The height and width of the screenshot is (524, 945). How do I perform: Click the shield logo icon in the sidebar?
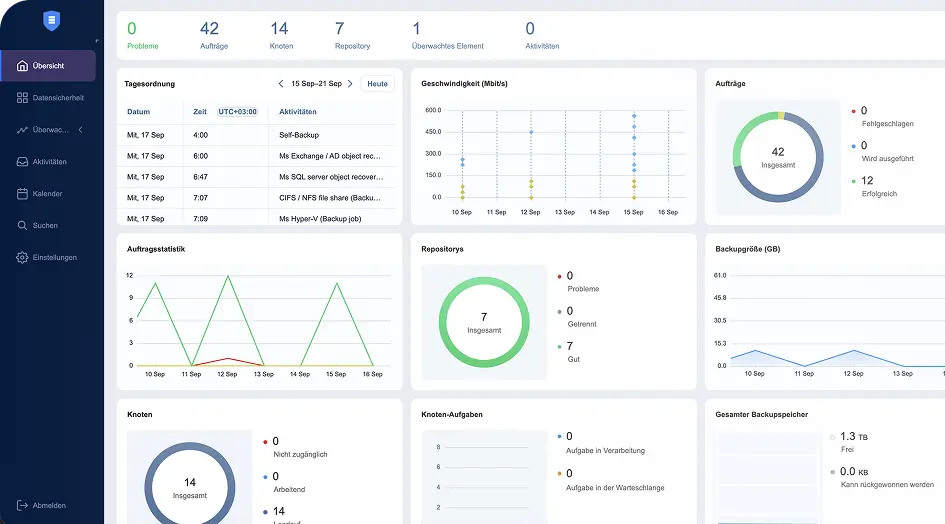point(52,21)
